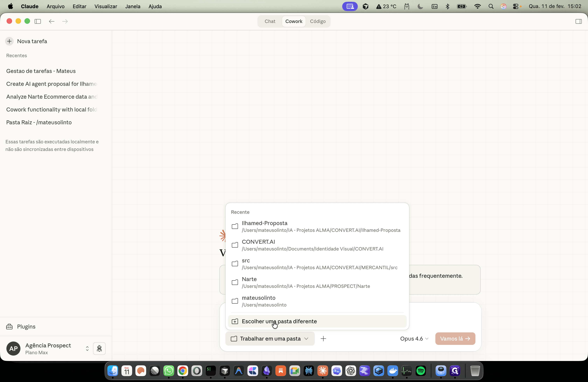Open Google Chrome from the dock
The width and height of the screenshot is (588, 382).
(183, 371)
